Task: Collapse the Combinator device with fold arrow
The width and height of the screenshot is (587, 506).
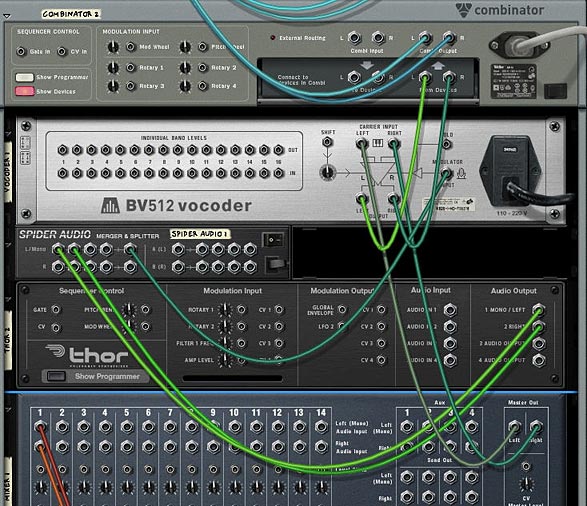Action: pyautogui.click(x=7, y=16)
